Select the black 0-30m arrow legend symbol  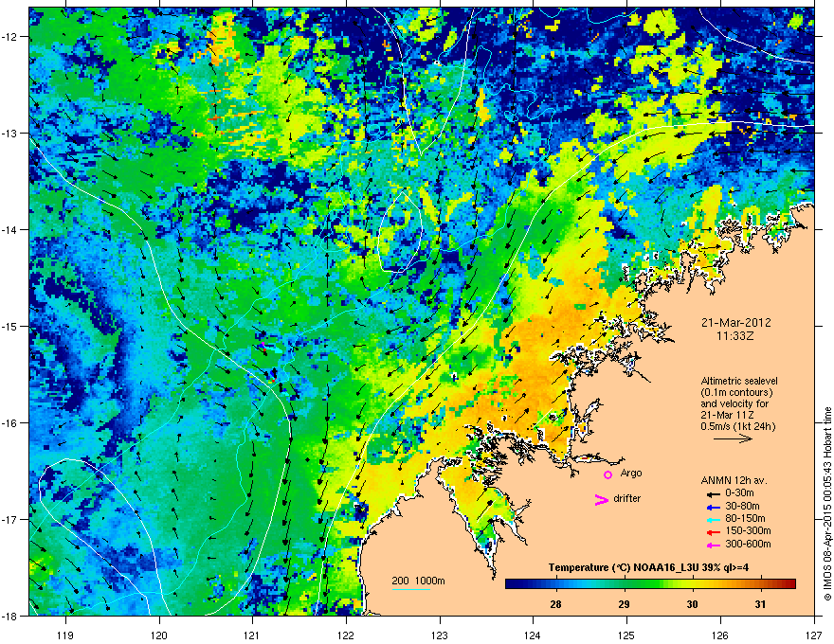713,494
